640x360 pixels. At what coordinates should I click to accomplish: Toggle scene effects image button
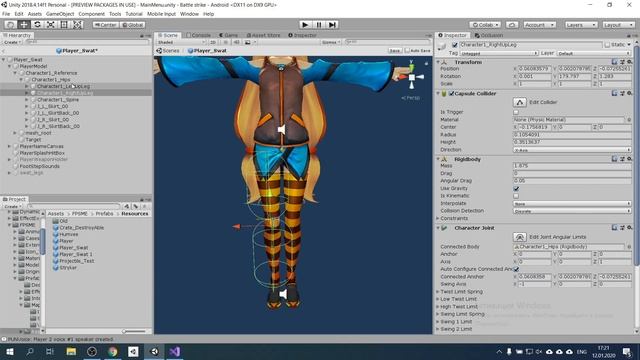(247, 42)
